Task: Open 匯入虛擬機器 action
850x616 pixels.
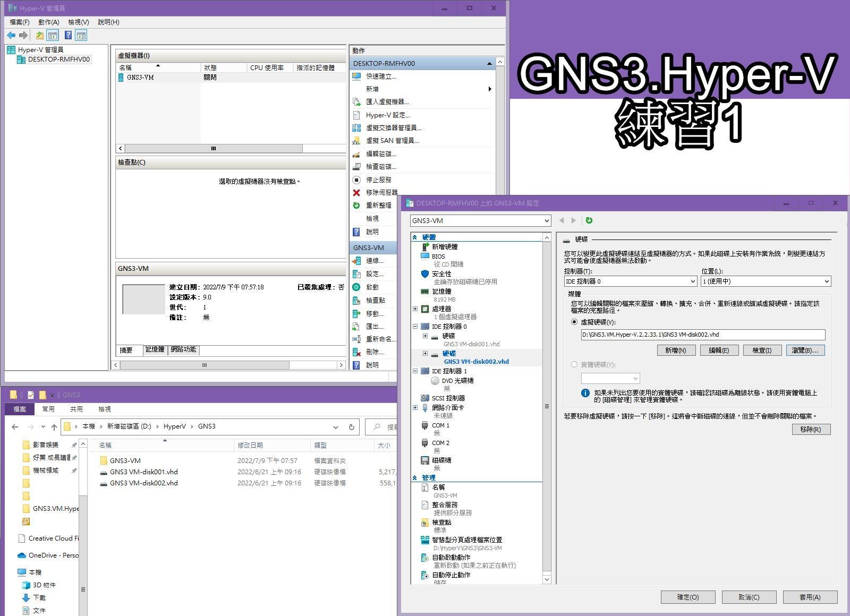Action: tap(387, 102)
